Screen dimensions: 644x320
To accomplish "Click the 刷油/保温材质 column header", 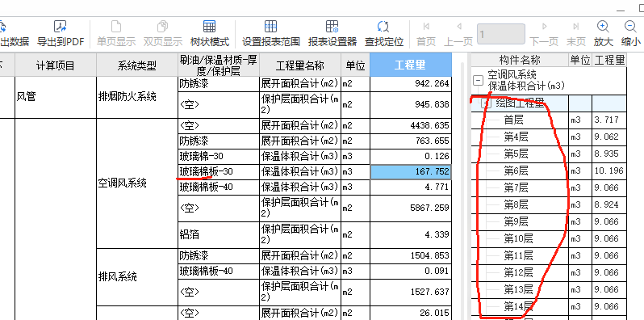I will 219,65.
